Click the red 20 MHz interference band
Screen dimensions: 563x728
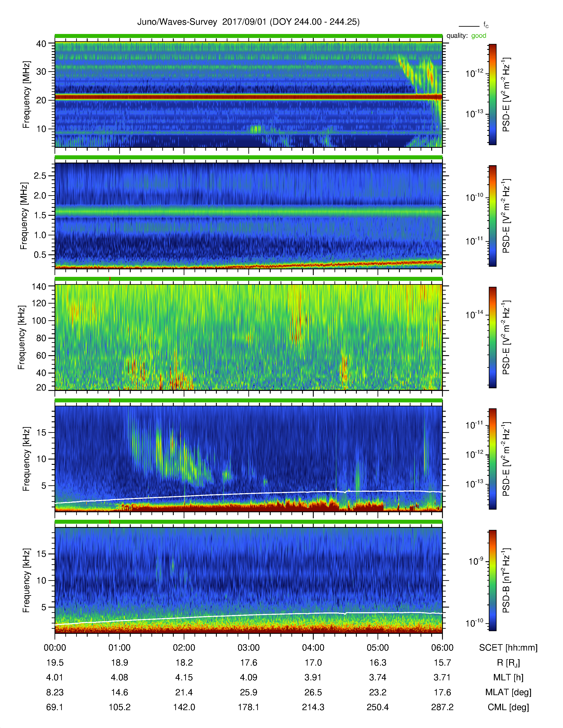[248, 97]
